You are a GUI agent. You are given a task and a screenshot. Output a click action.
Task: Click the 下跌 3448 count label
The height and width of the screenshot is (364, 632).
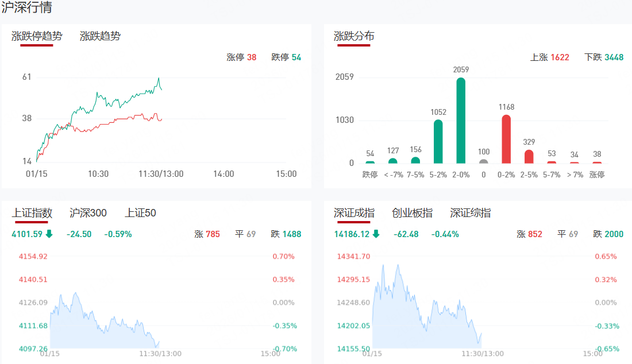point(603,57)
